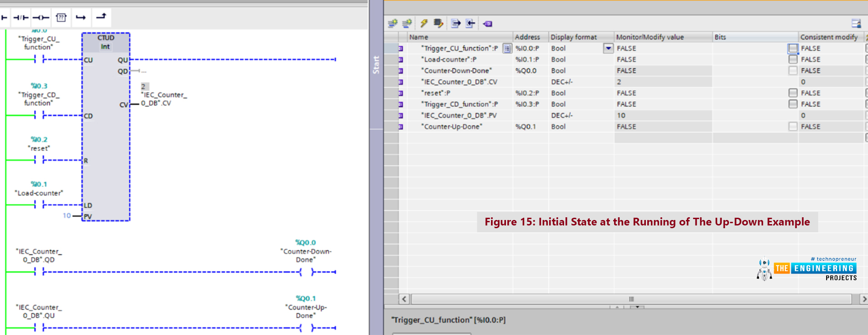The width and height of the screenshot is (868, 335).
Task: Click address cell %Q0.0 in watch table
Action: click(531, 71)
